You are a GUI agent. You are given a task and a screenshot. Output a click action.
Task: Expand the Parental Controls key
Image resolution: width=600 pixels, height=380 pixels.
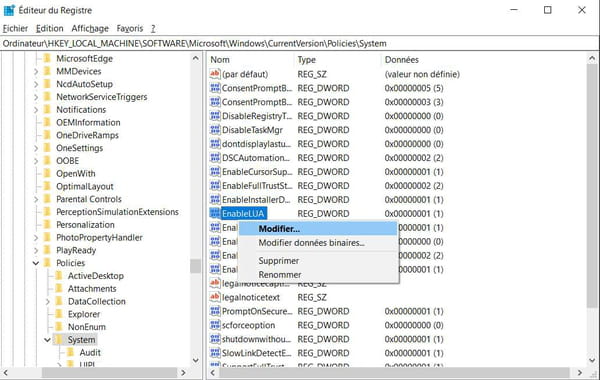pos(36,199)
